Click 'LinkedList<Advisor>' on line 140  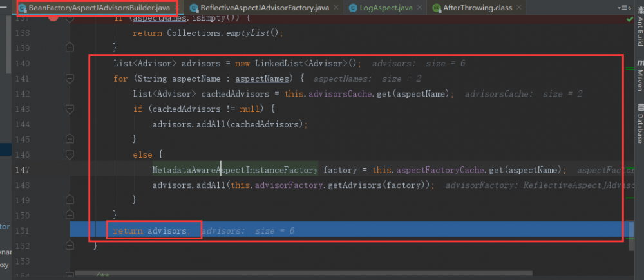point(301,63)
